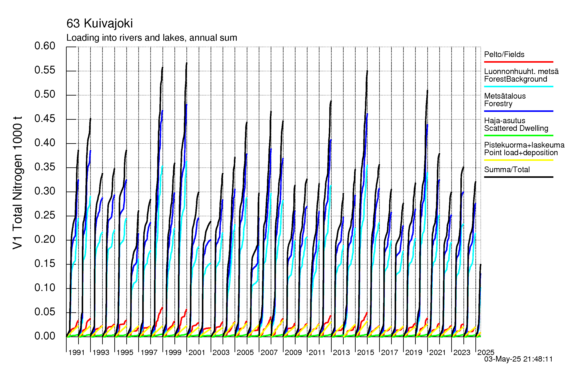The width and height of the screenshot is (588, 370).
Task: Click x-axis year label 1991
Action: [x=76, y=352]
